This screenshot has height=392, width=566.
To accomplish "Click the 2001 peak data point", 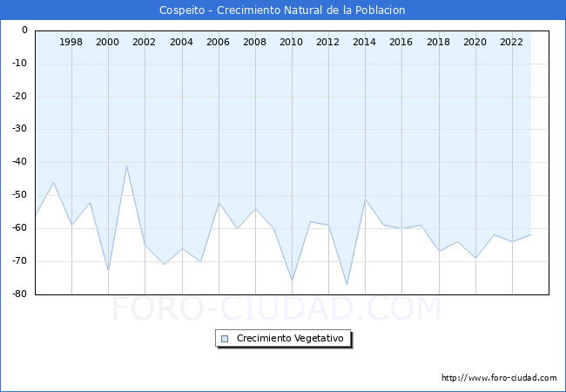I will (126, 166).
